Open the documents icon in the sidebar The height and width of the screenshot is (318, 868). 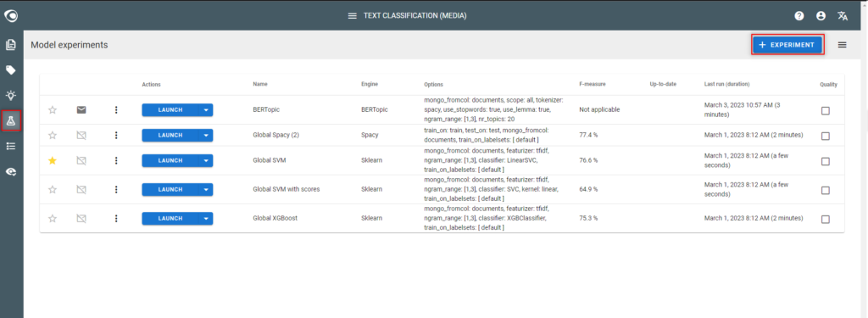(11, 45)
